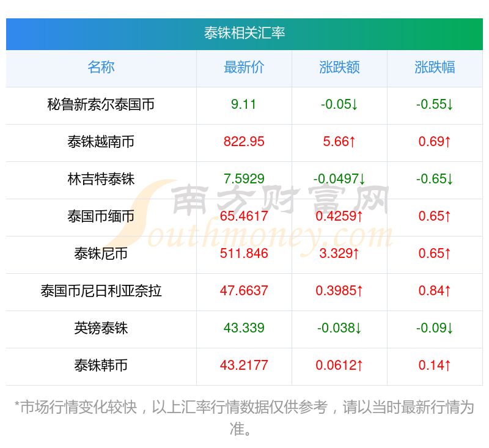Click the change percent -0.09↓

click(x=435, y=328)
